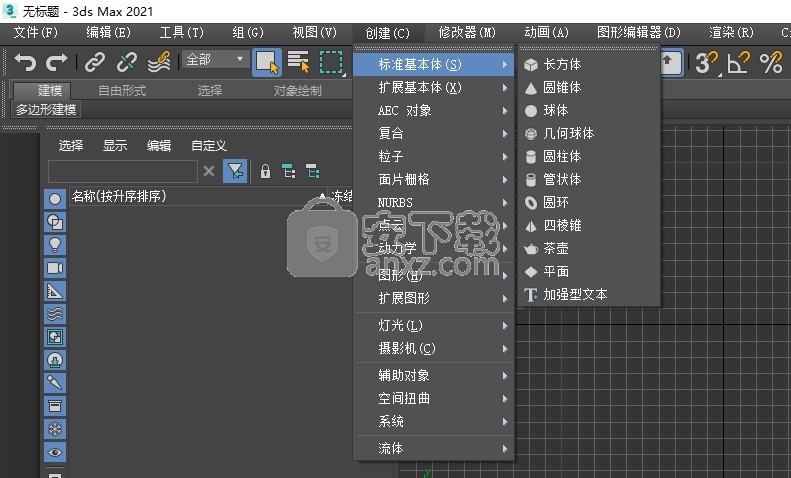Toggle the Percent Snap icon
This screenshot has width=791, height=478.
[x=771, y=63]
